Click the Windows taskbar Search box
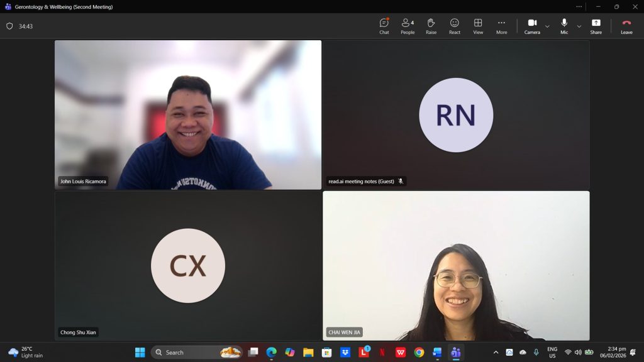 189,353
